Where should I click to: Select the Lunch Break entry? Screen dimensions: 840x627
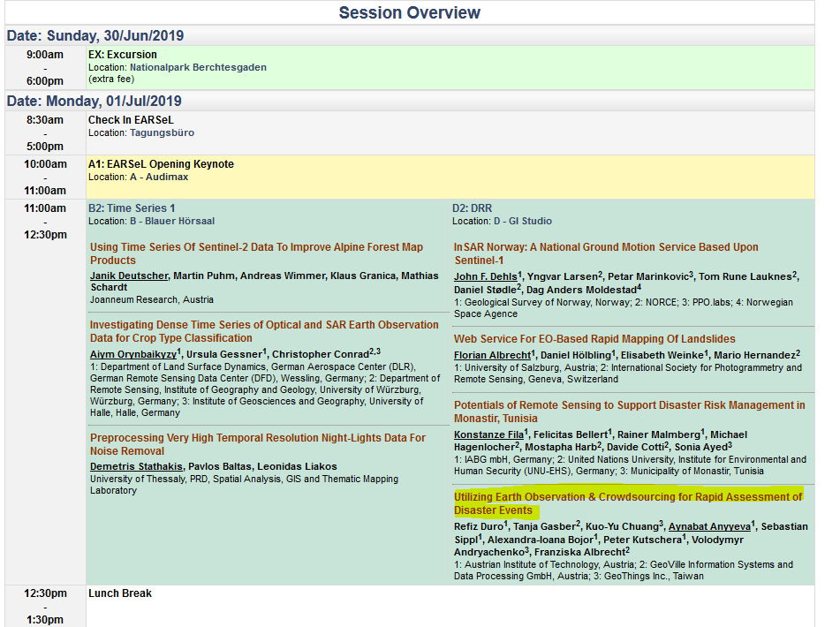point(120,593)
